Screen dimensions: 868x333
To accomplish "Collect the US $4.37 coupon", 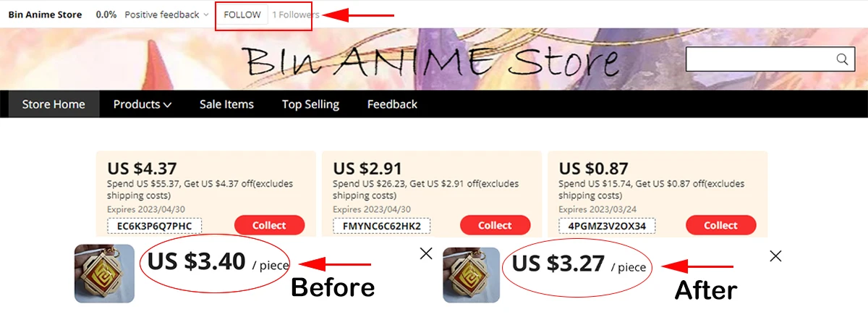I will [x=269, y=225].
